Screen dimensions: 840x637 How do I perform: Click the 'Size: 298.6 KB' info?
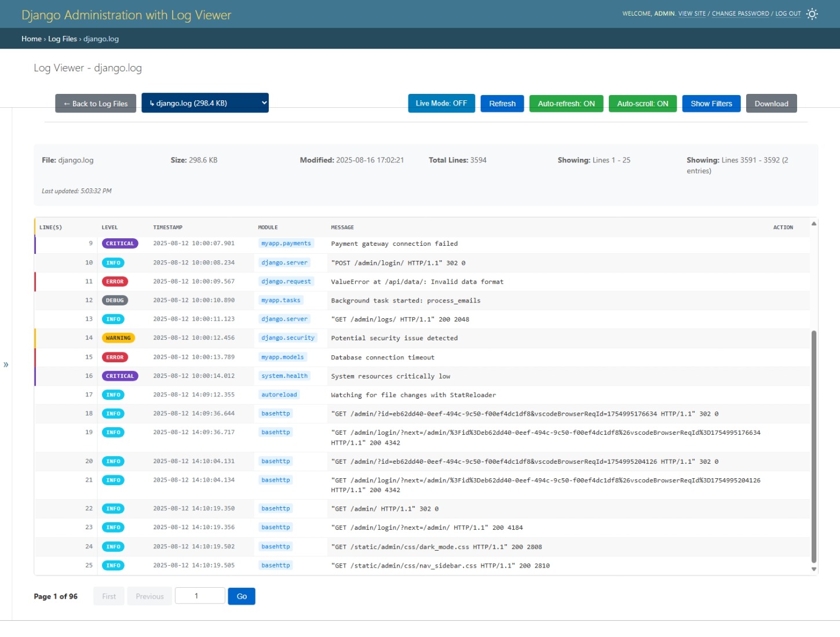(194, 160)
